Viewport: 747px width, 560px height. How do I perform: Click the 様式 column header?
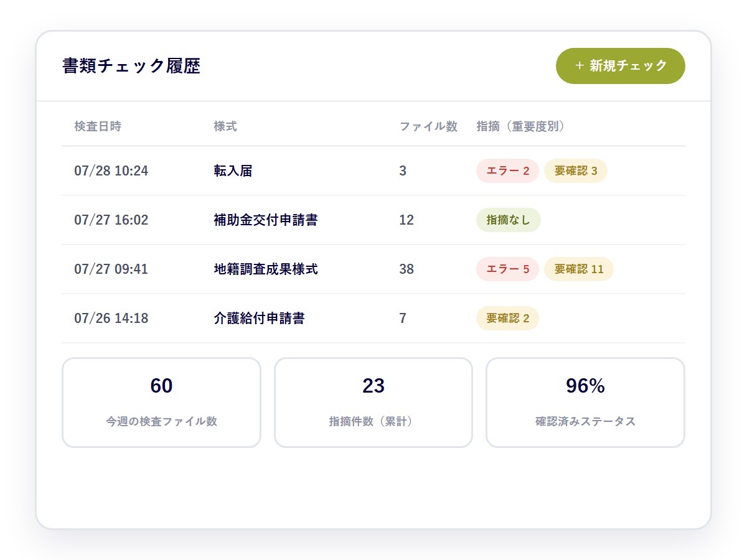click(225, 126)
